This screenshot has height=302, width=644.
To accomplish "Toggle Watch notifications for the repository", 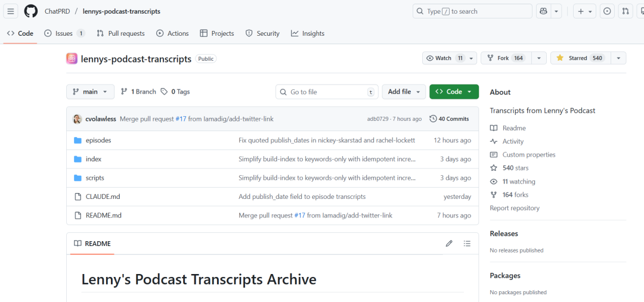I will [444, 58].
